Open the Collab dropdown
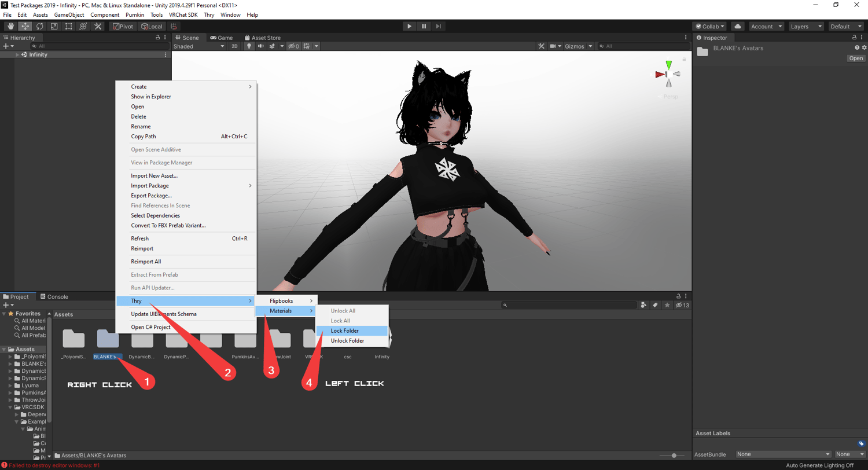Screen dimensions: 868x470 coord(710,26)
